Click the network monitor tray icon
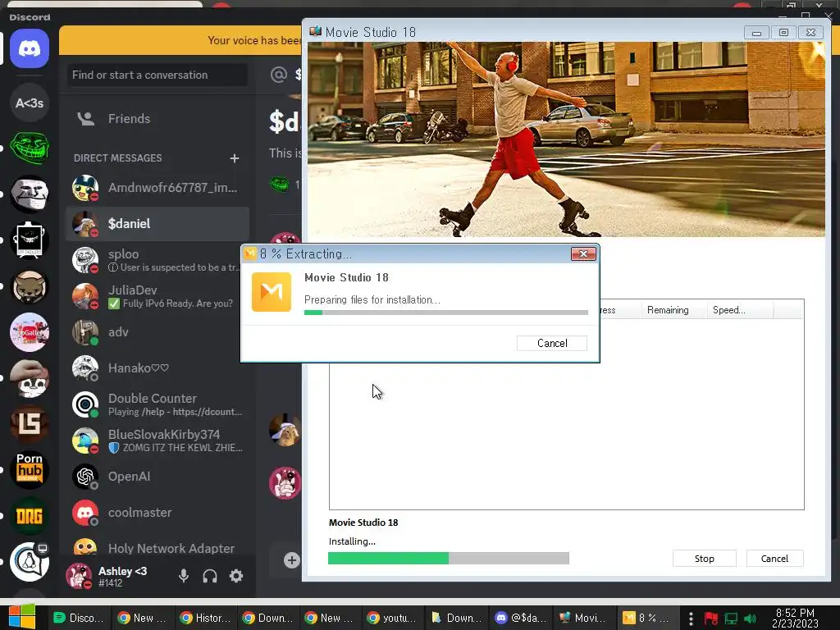This screenshot has height=630, width=840. [731, 619]
